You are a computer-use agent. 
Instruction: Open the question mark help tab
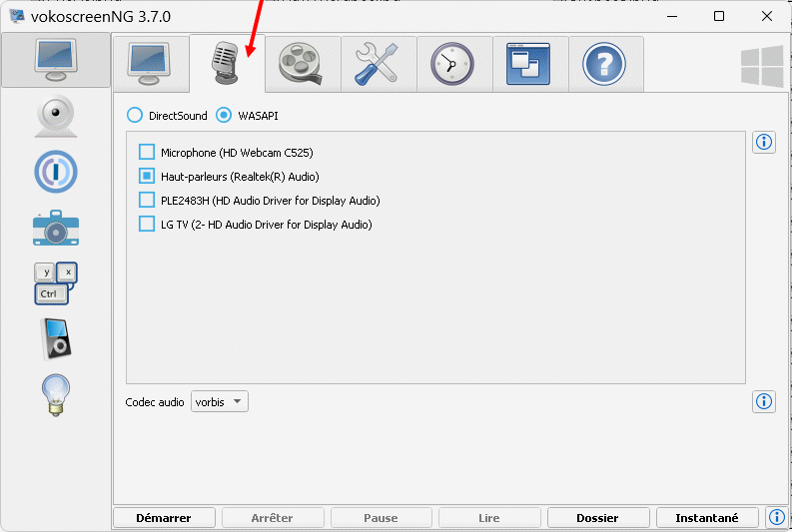coord(606,64)
